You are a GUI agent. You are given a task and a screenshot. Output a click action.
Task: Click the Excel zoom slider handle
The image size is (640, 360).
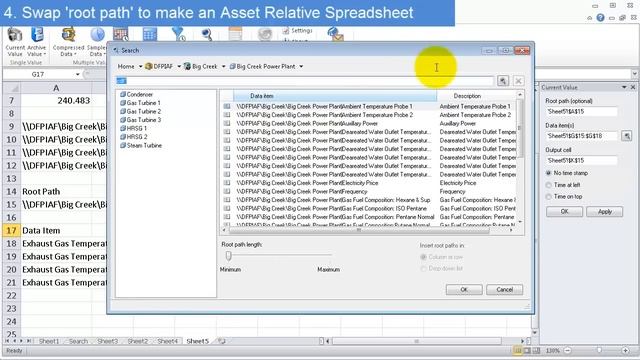click(599, 351)
